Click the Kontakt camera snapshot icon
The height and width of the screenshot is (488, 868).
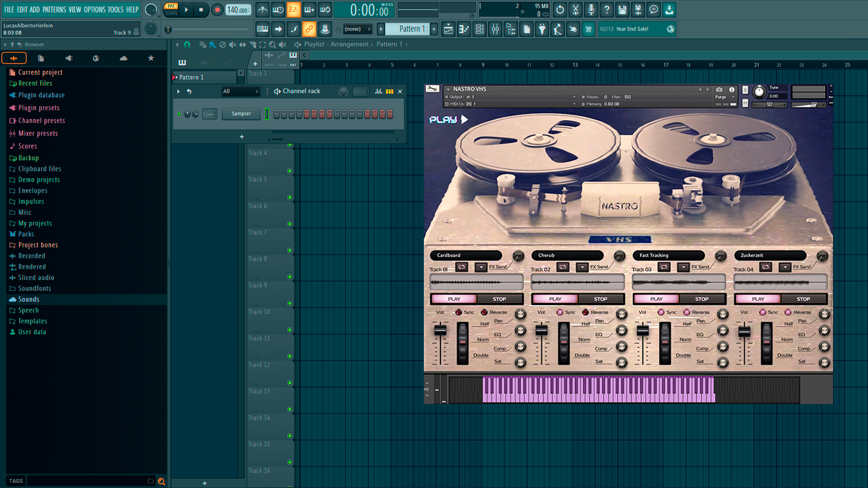pyautogui.click(x=719, y=90)
